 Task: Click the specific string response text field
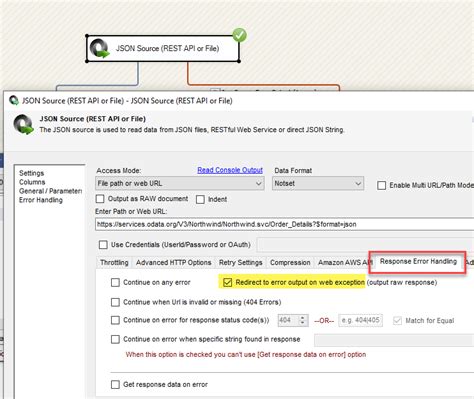394,340
